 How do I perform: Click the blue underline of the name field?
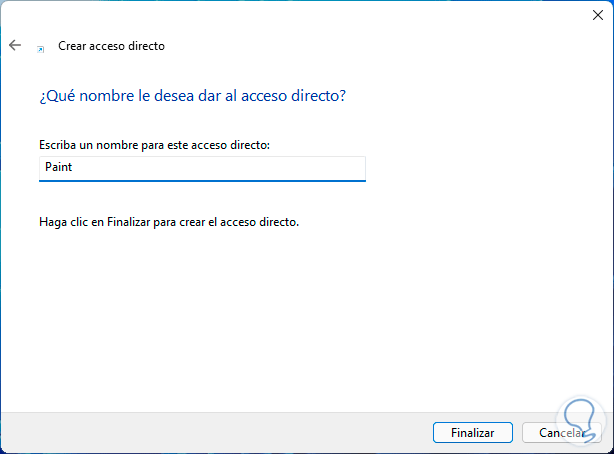203,181
